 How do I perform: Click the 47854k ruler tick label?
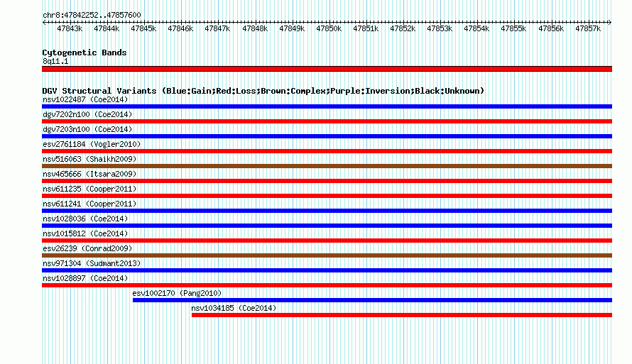click(476, 28)
